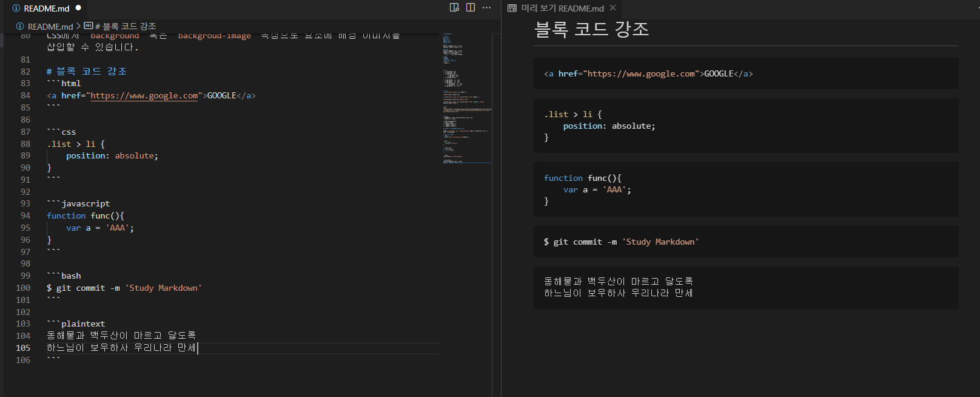Viewport: 980px width, 397px height.
Task: Switch to the 미리 보기 README.md tab
Action: (x=562, y=8)
